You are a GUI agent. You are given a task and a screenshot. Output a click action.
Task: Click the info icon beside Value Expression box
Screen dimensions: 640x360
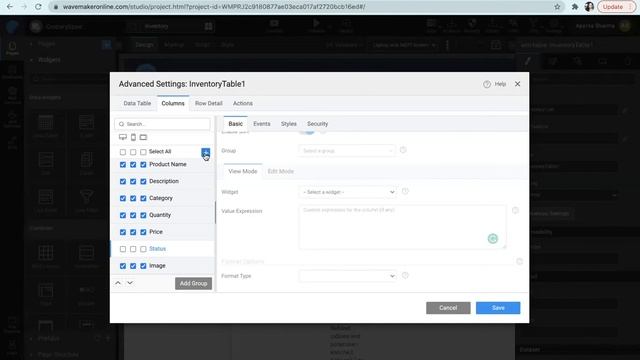coord(516,210)
